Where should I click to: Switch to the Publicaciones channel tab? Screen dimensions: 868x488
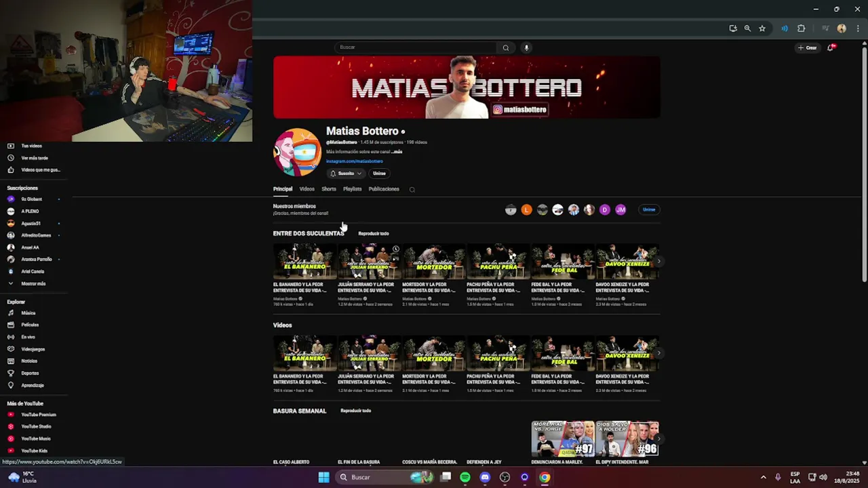384,189
